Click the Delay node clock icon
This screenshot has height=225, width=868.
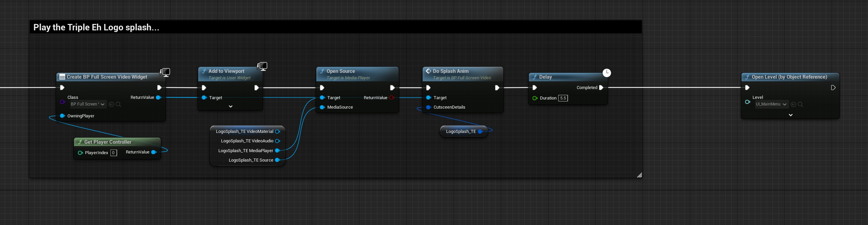[606, 73]
